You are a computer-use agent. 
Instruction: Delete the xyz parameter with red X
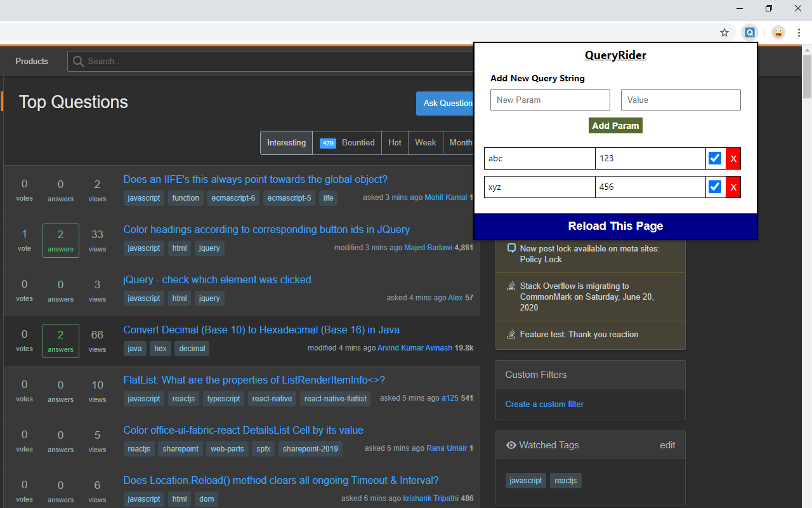pos(733,187)
